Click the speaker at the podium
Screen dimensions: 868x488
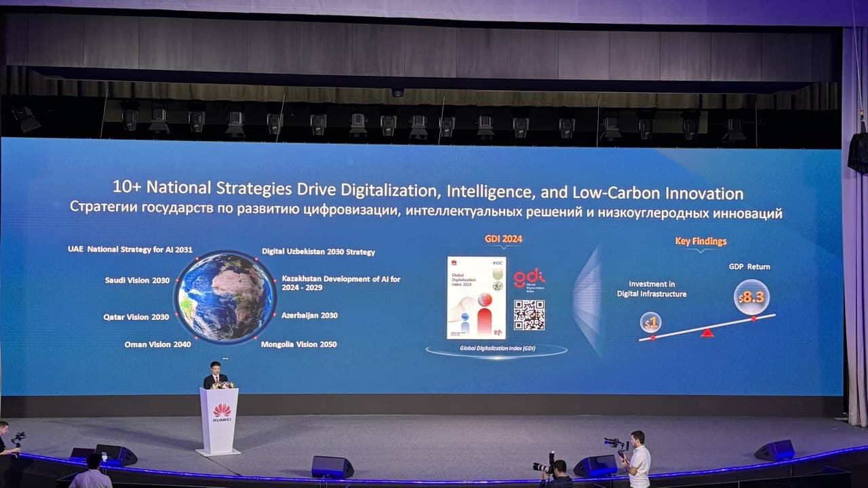click(x=216, y=375)
